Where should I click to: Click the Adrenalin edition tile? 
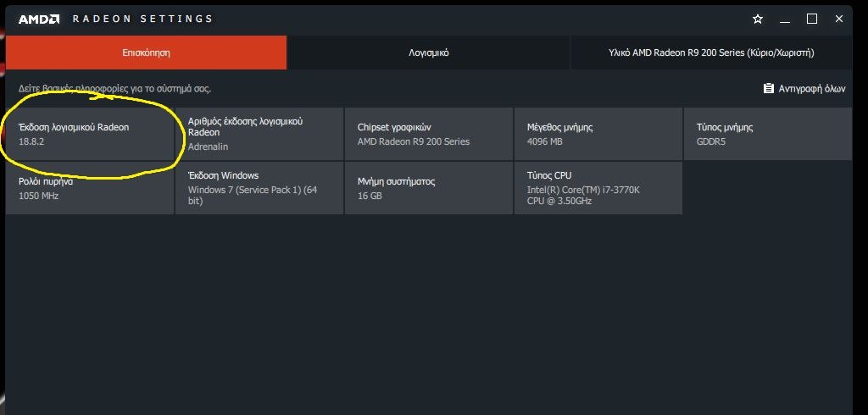tap(259, 134)
